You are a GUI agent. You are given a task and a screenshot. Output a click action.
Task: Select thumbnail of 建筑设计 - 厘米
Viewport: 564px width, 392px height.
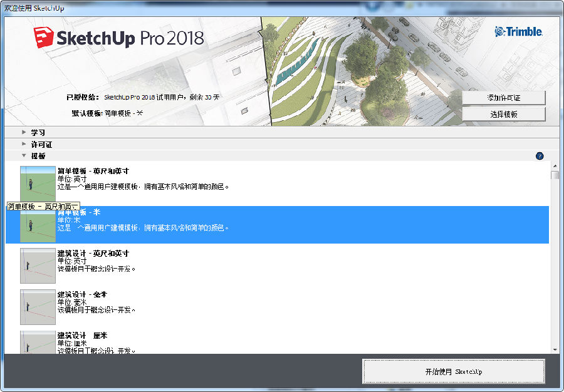click(38, 342)
